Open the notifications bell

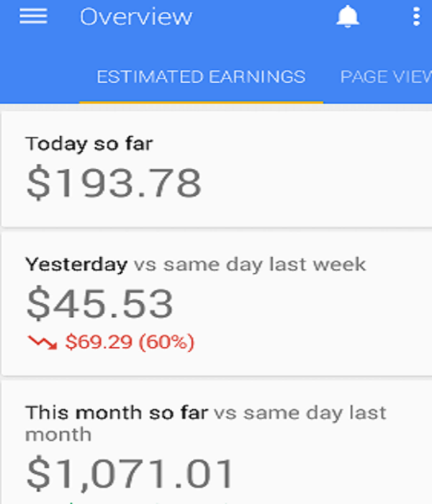point(348,17)
